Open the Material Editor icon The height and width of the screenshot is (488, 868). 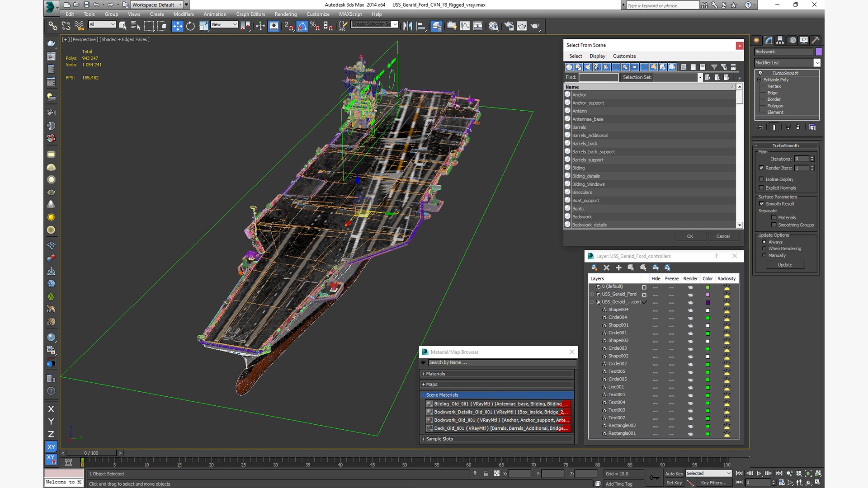493,26
